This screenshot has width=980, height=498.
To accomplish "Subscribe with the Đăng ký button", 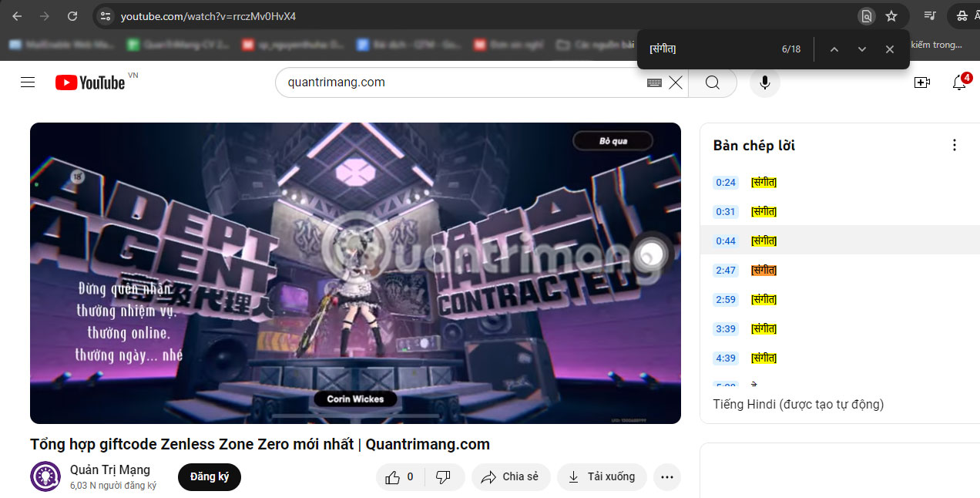I will coord(210,477).
